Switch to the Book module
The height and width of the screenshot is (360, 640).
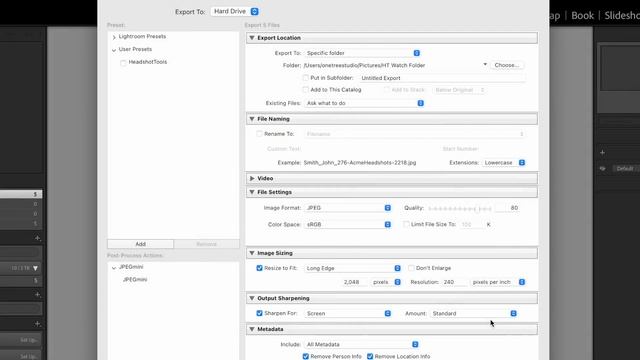coord(582,16)
